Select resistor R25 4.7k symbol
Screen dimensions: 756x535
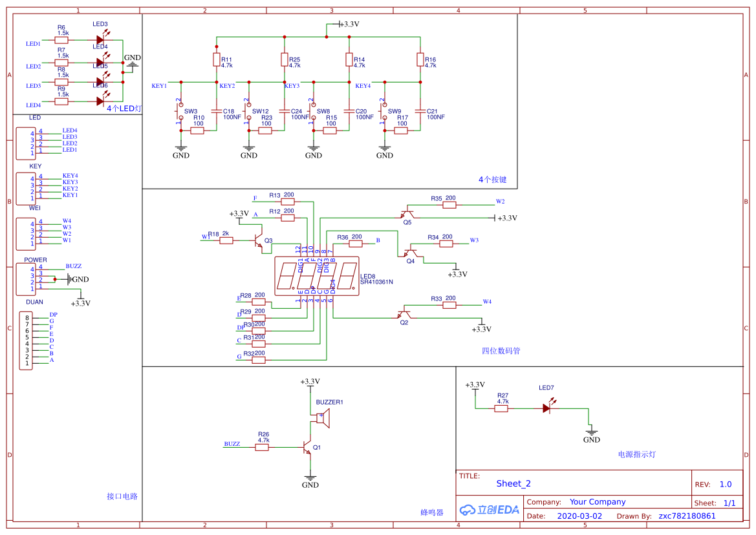285,59
